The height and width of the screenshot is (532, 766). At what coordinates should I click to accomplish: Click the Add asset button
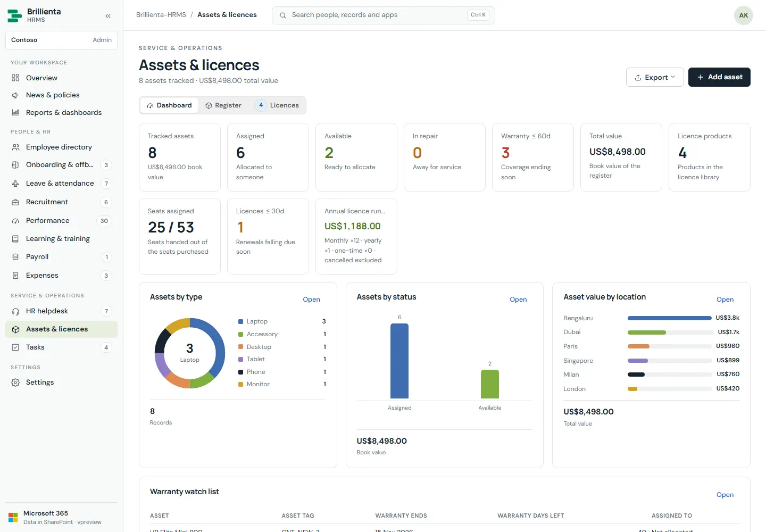719,77
